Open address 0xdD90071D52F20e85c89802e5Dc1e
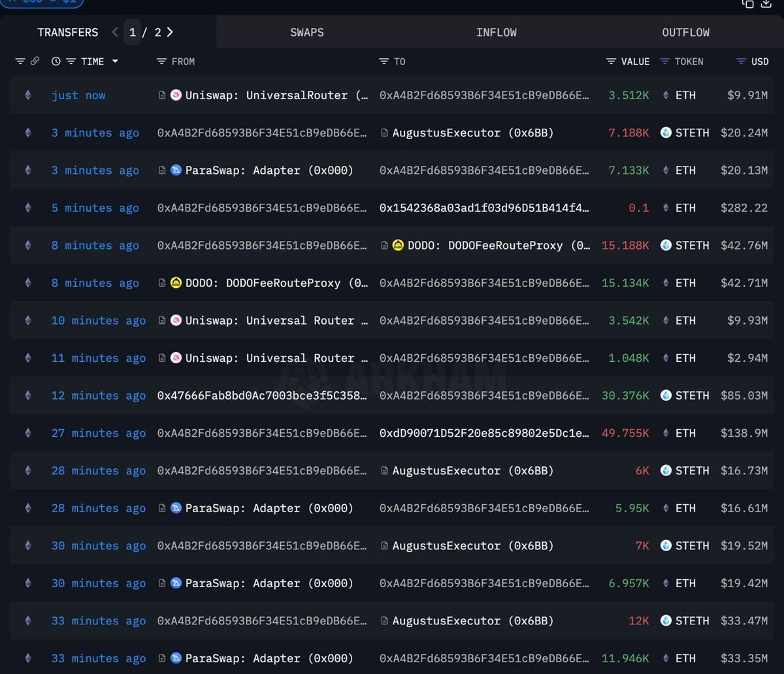Screen dimensions: 784x674 (x=484, y=433)
